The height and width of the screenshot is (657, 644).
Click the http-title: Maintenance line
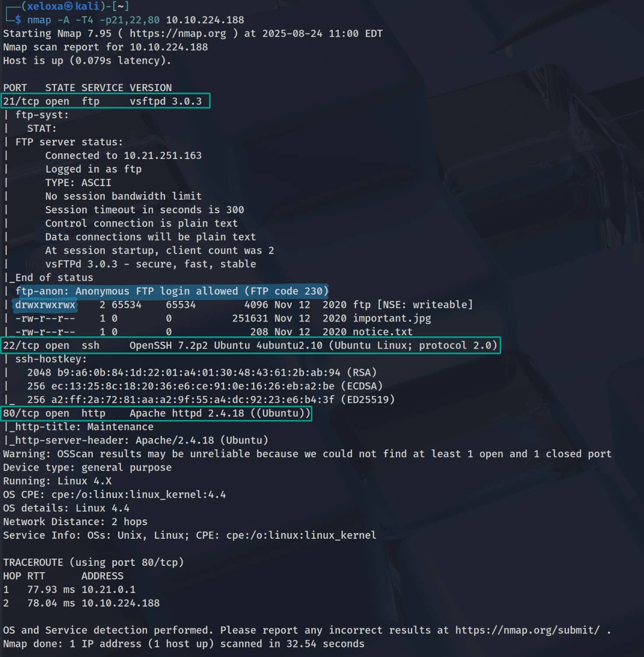click(83, 427)
